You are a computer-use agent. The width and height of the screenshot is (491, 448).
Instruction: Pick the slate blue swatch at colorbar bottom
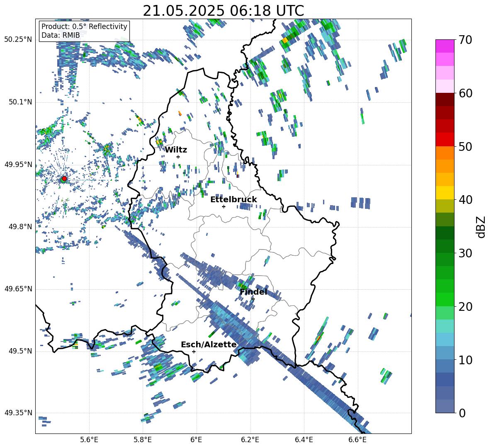(x=445, y=406)
